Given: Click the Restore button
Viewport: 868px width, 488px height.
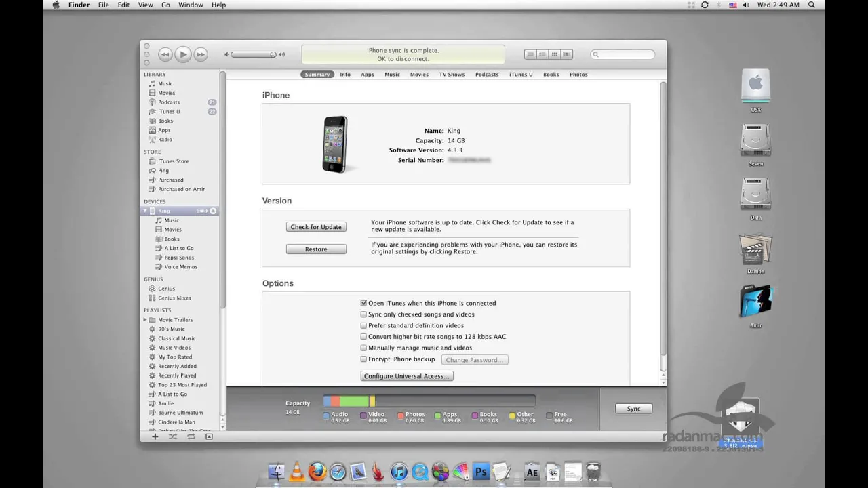Looking at the screenshot, I should click(x=316, y=249).
